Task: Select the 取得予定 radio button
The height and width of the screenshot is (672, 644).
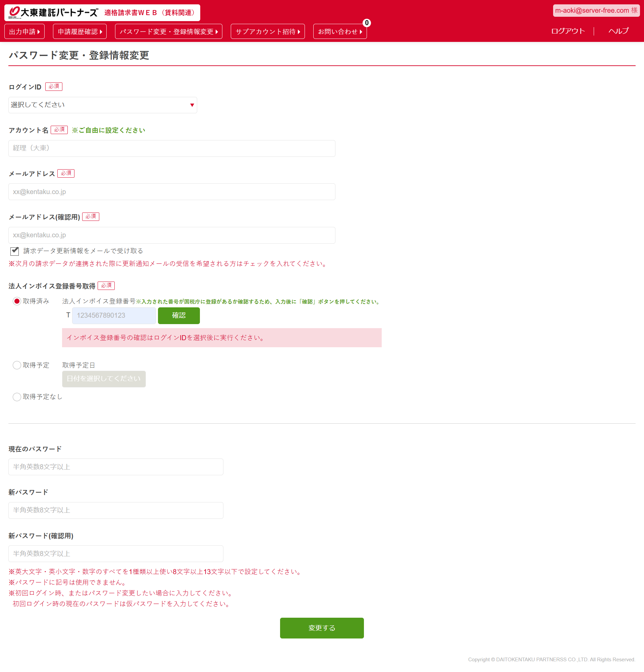Action: click(17, 365)
